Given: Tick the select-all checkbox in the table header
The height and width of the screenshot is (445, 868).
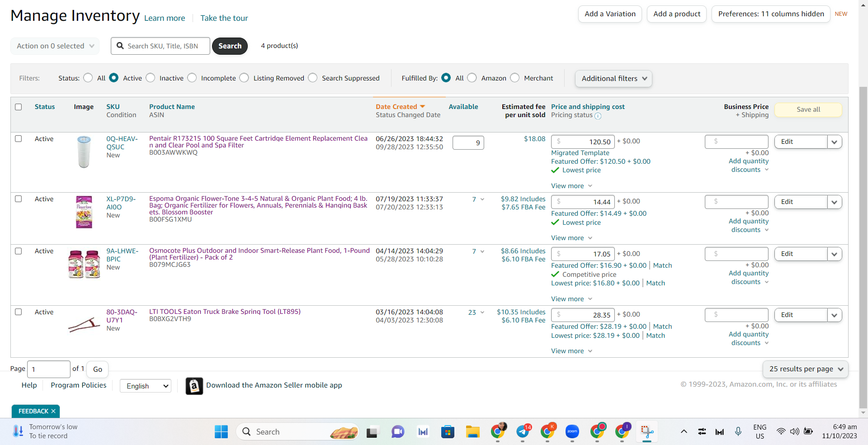Looking at the screenshot, I should [19, 107].
